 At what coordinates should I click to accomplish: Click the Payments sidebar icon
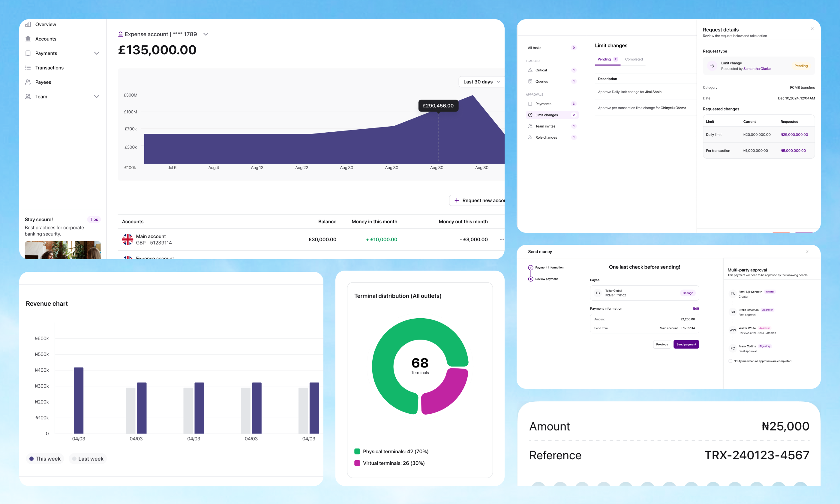click(x=28, y=53)
